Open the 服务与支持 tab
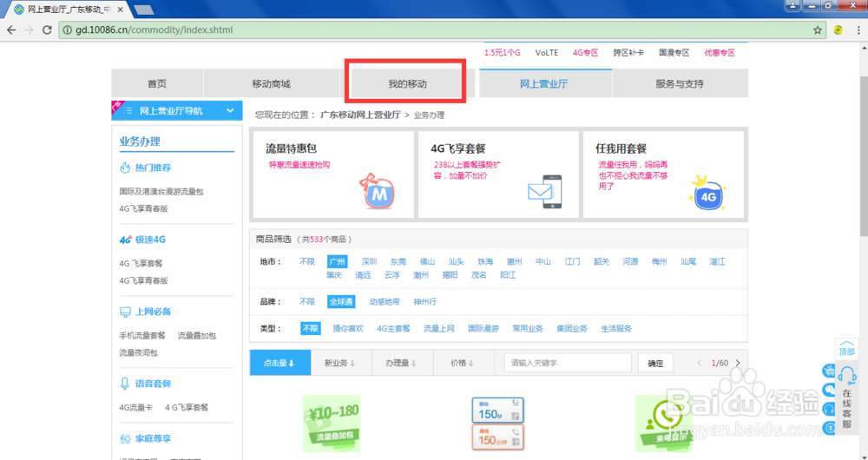The image size is (868, 460). (x=680, y=83)
